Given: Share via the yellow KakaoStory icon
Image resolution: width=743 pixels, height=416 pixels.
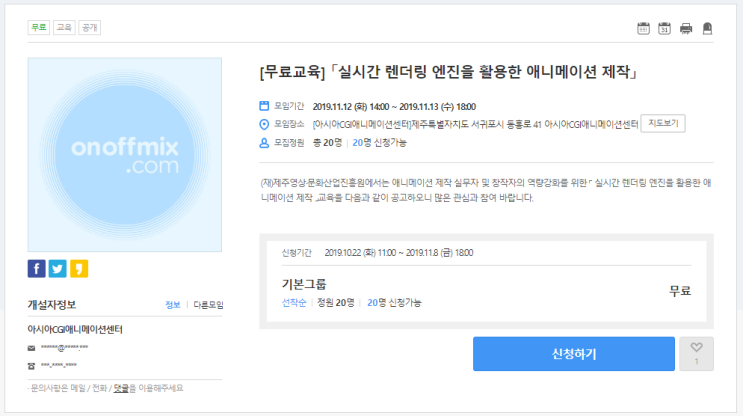Looking at the screenshot, I should click(x=79, y=269).
